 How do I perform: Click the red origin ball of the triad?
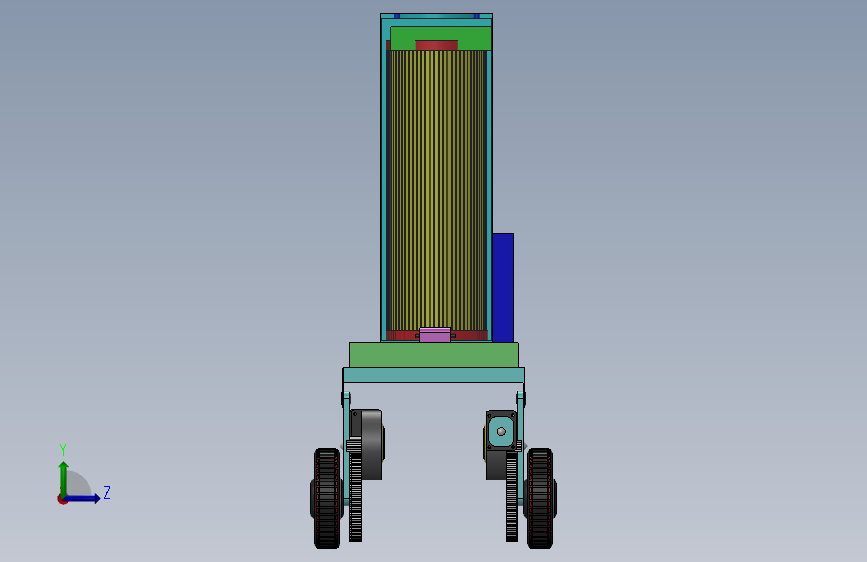61,499
